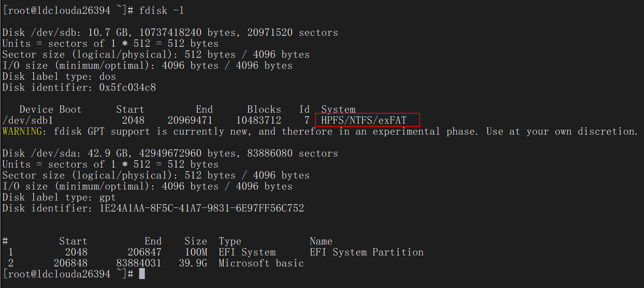Click the sdb disk identifier 0x5fc034c8
Screen dimensions: 644x288
pos(127,87)
